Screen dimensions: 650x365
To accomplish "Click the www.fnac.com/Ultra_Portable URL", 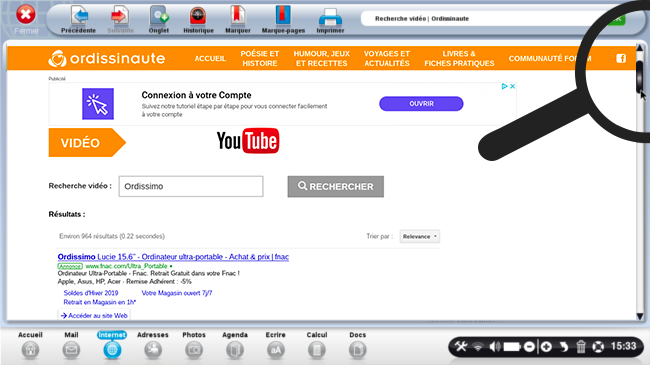I will coord(126,266).
